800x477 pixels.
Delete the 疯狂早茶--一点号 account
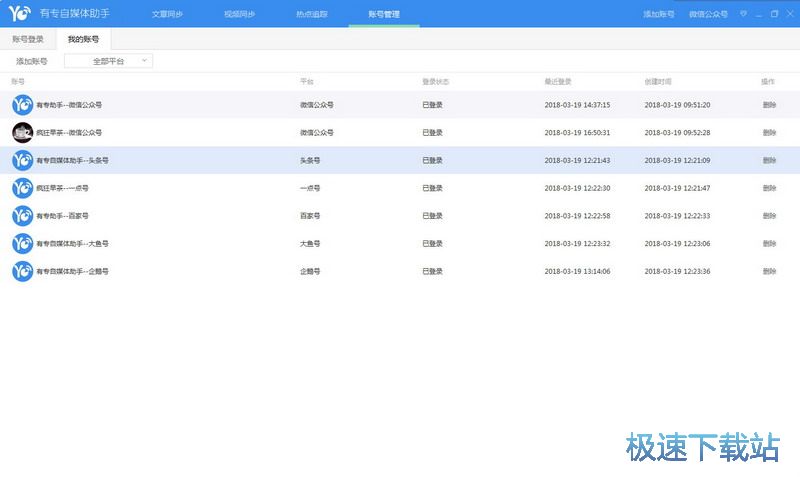click(x=769, y=188)
